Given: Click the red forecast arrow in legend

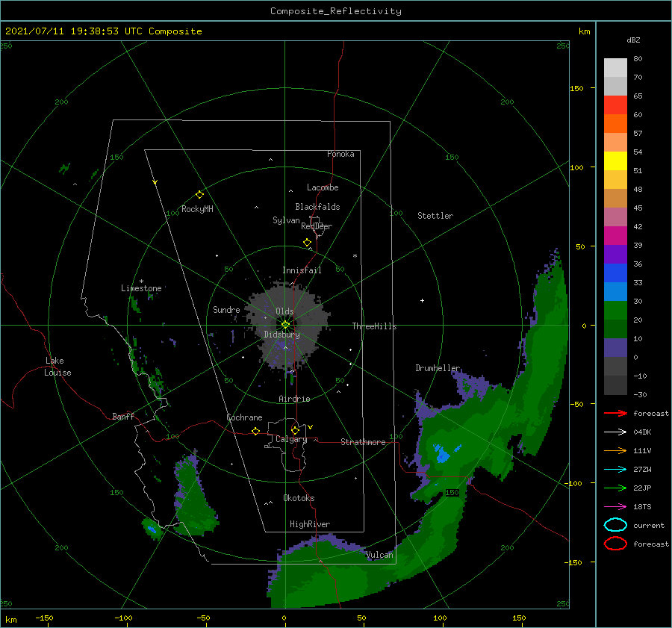Looking at the screenshot, I should [615, 413].
